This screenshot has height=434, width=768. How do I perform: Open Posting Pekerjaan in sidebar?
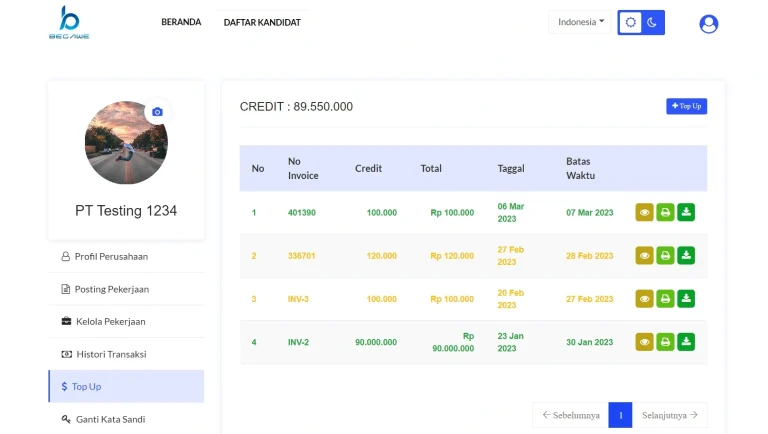pos(126,289)
